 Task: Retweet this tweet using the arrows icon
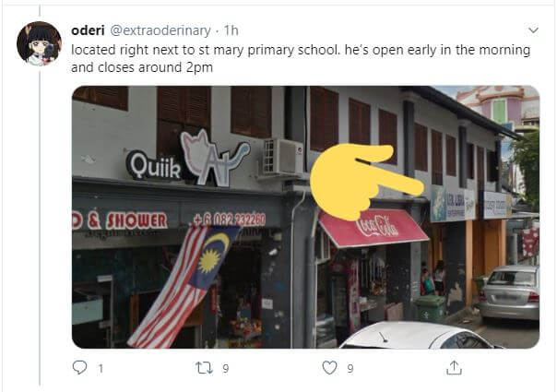pyautogui.click(x=204, y=368)
